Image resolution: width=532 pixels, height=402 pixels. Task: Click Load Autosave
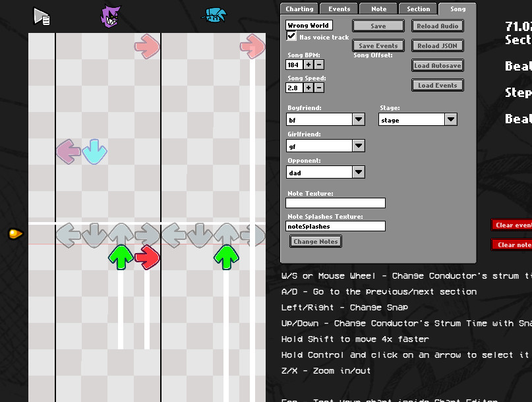click(x=438, y=65)
